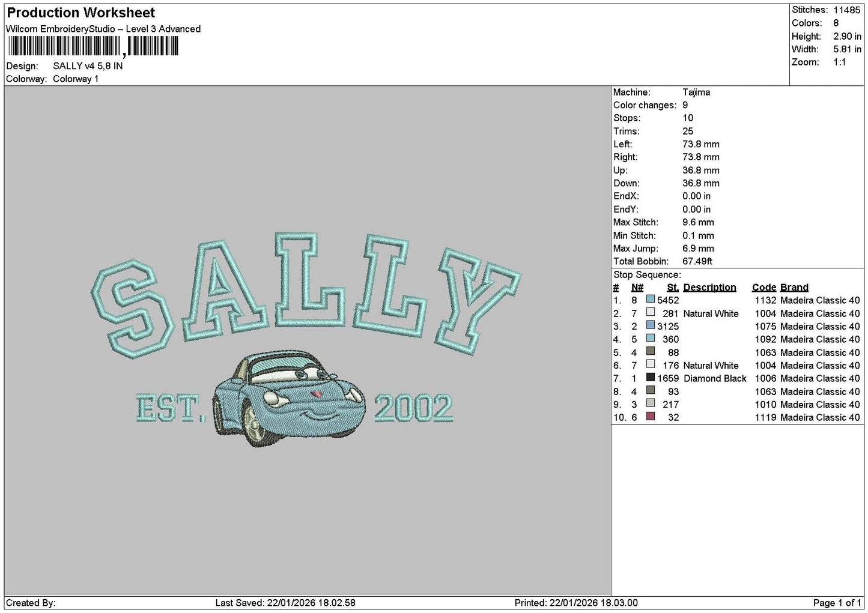Click the Max Stitch value '9.6 mm'

pyautogui.click(x=698, y=223)
